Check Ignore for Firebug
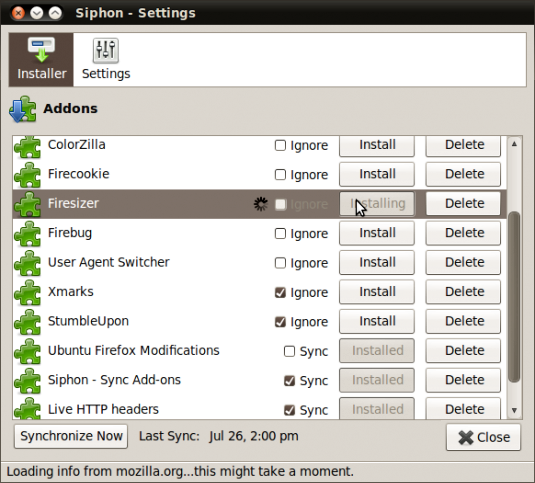The height and width of the screenshot is (483, 535). click(280, 234)
